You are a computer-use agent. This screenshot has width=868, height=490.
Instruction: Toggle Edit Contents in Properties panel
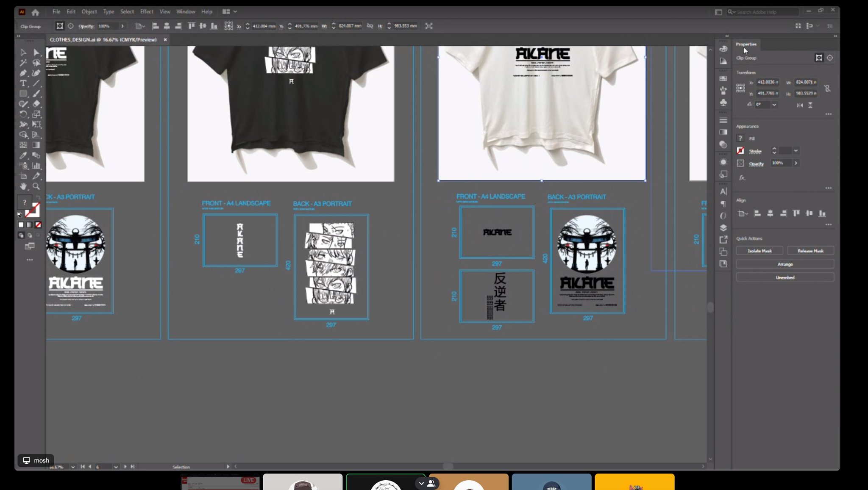[830, 58]
